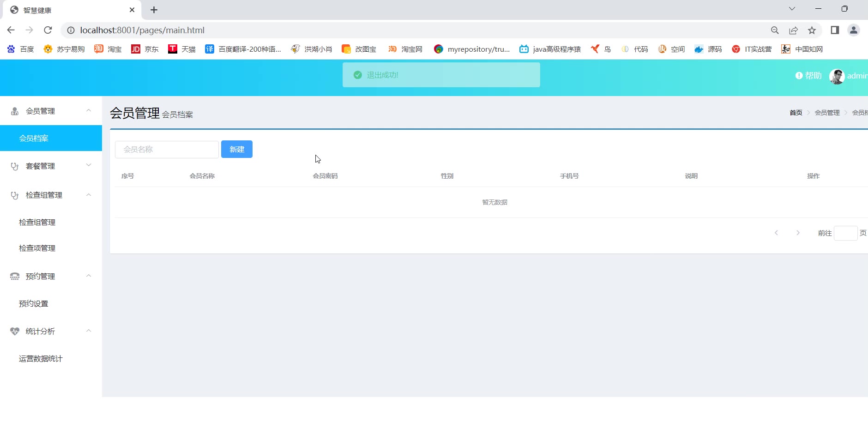Viewport: 868px width, 447px height.
Task: Open a new browser tab
Action: (x=154, y=10)
